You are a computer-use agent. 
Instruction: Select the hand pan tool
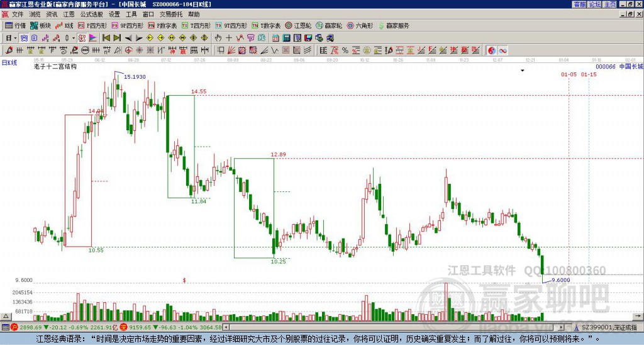click(x=218, y=38)
